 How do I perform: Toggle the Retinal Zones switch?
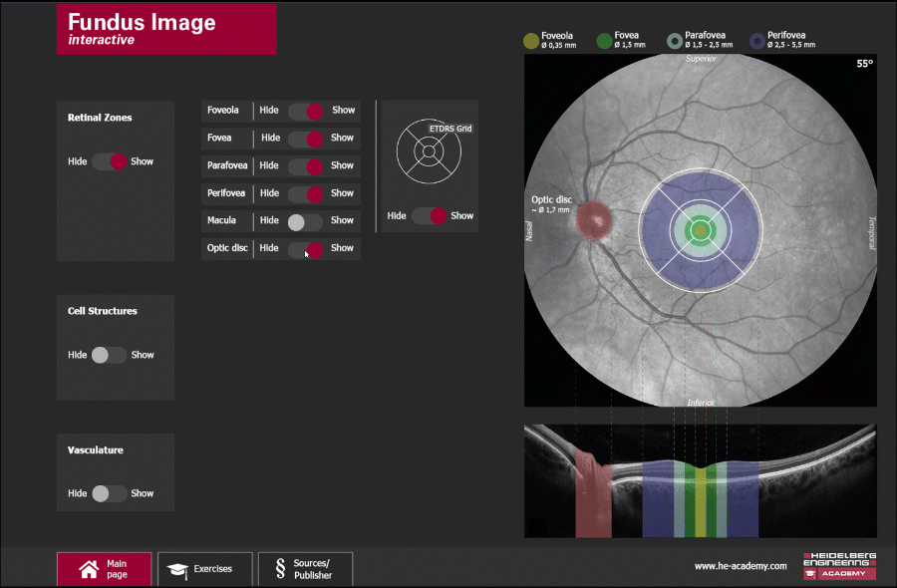pyautogui.click(x=110, y=161)
